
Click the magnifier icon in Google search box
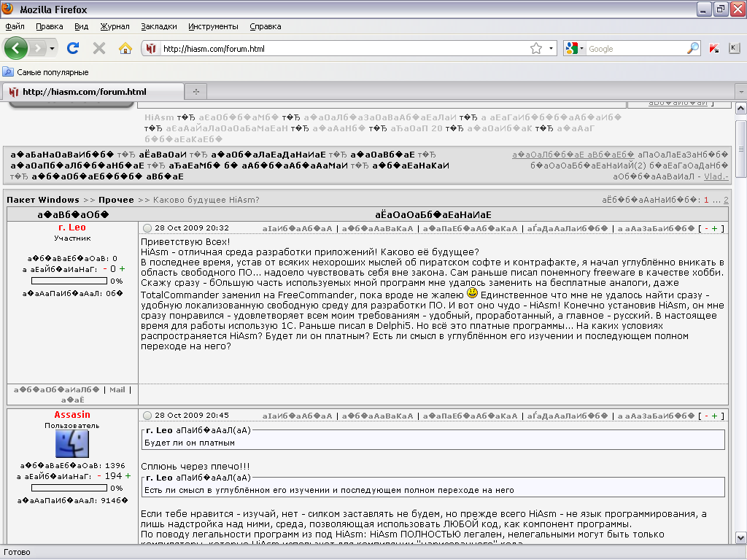tap(693, 48)
